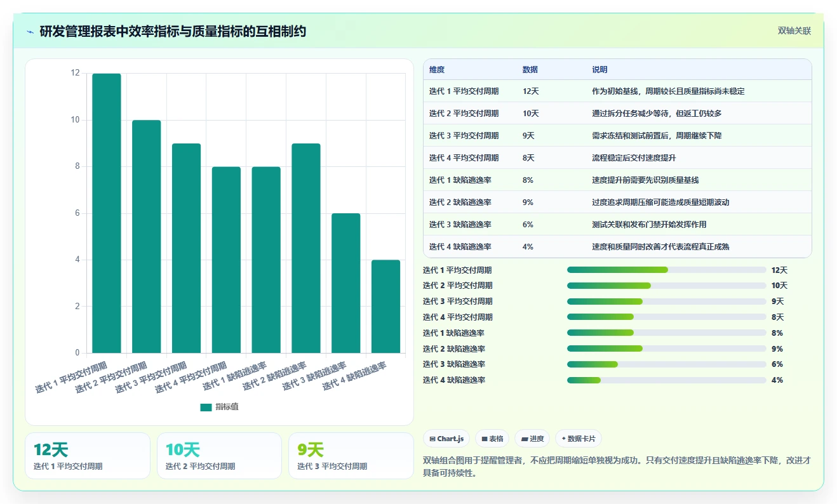This screenshot has height=504, width=837.
Task: Open the 12天 迭代 1 data card
Action: pos(88,456)
